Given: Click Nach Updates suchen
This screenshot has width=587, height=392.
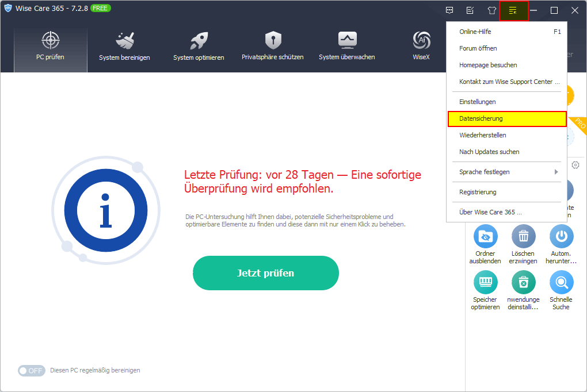Looking at the screenshot, I should tap(507, 152).
